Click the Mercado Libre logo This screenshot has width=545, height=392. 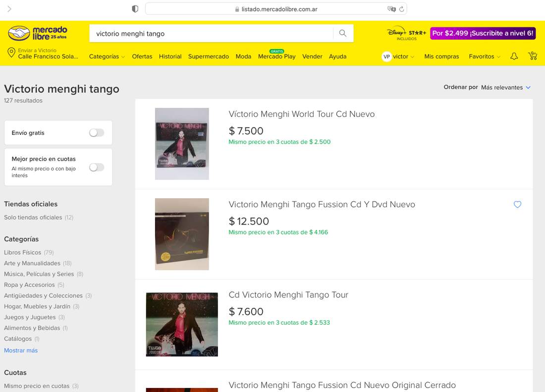(x=37, y=33)
